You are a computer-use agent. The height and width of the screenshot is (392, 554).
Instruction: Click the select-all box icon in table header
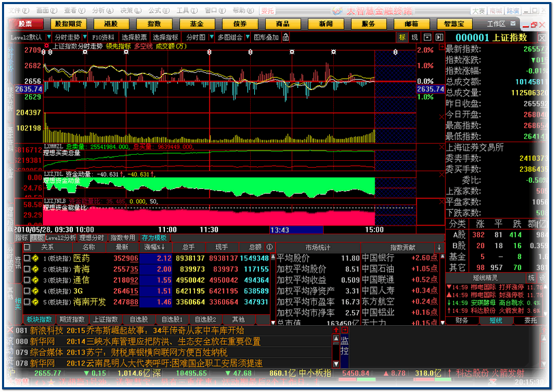[27, 247]
